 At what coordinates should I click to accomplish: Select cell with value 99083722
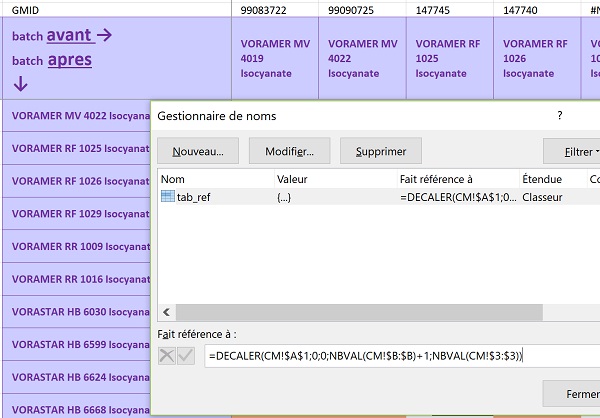(x=275, y=10)
